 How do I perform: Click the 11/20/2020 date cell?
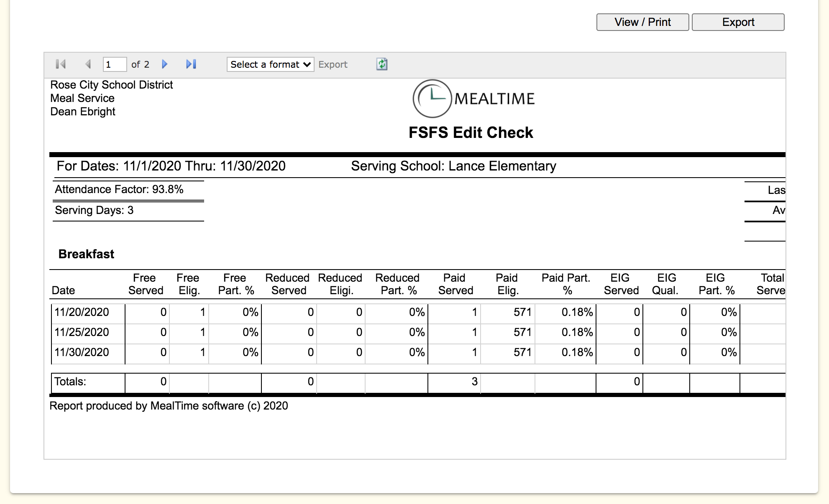point(82,312)
